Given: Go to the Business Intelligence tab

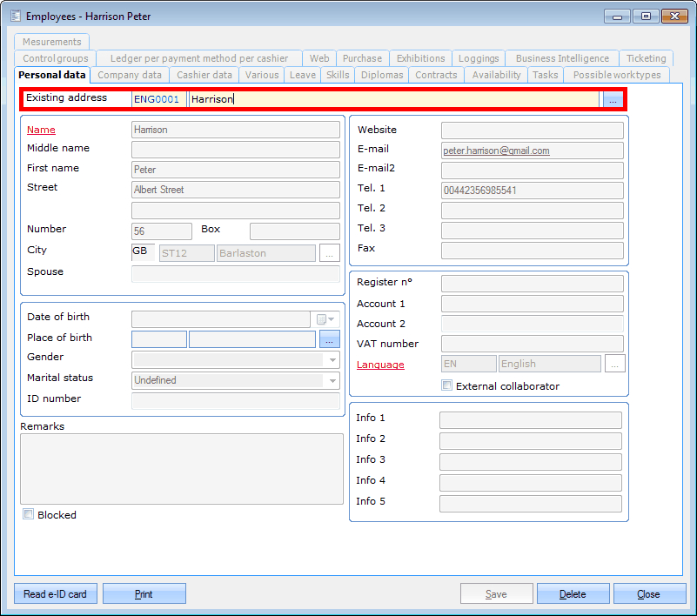Looking at the screenshot, I should click(x=562, y=58).
